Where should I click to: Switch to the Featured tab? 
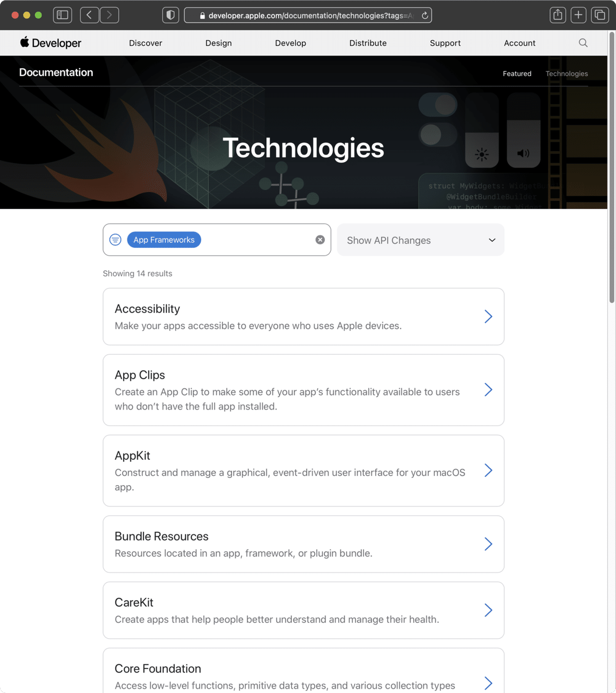point(517,73)
